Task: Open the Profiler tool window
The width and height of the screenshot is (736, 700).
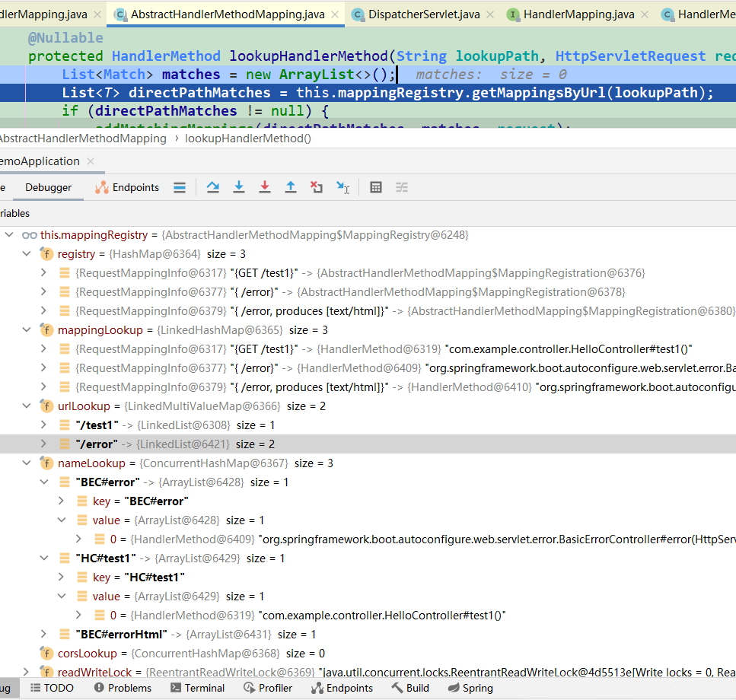Action: pos(268,688)
